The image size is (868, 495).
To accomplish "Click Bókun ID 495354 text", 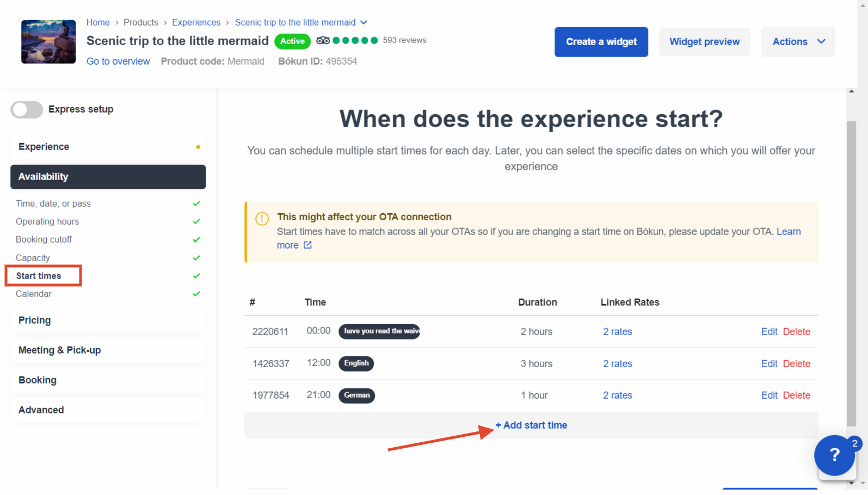I will point(318,61).
